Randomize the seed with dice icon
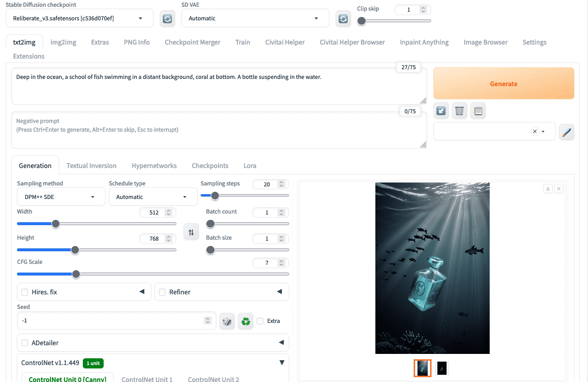The image size is (588, 382). pyautogui.click(x=227, y=321)
